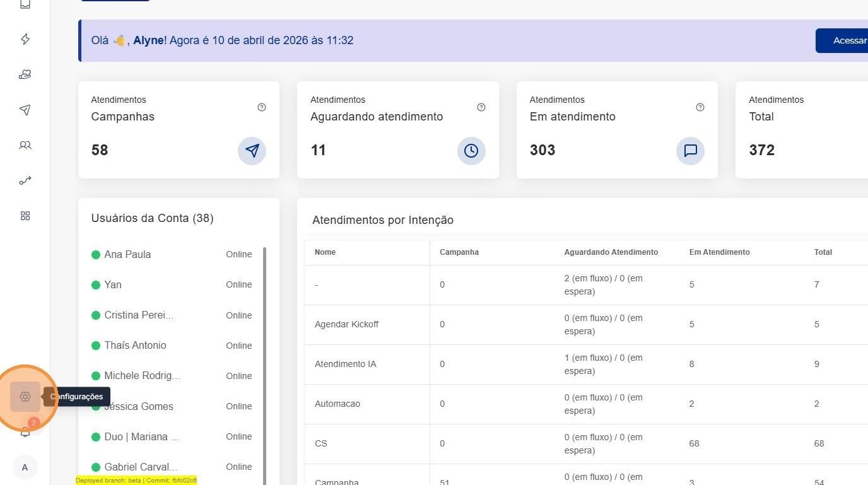Click the Nome column header
Image resolution: width=868 pixels, height=485 pixels.
[325, 252]
